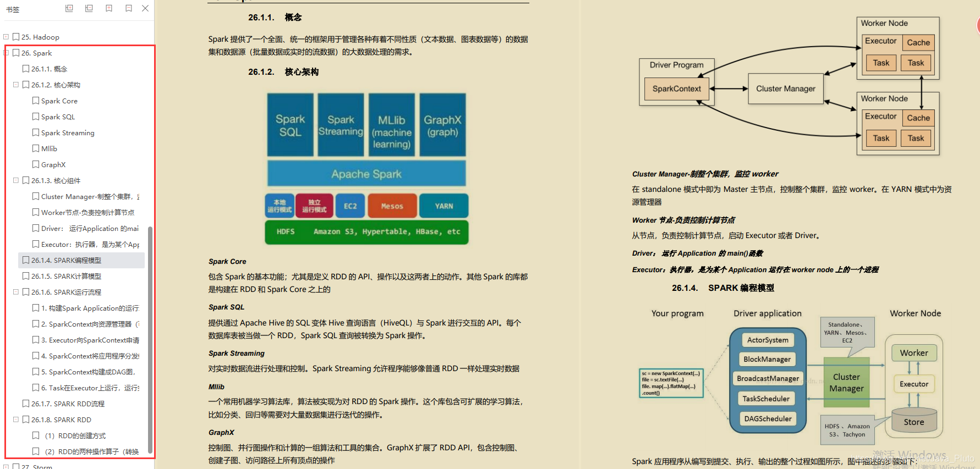Click the DAGScheduler box in programming model diagram
This screenshot has width=980, height=469.
(768, 418)
